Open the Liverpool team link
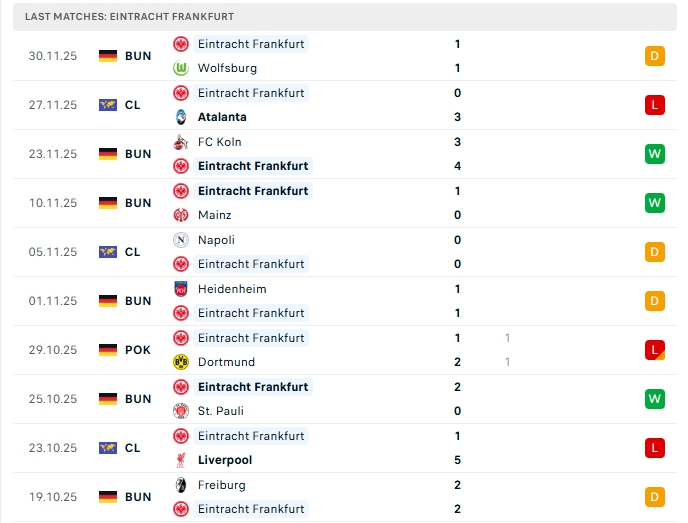The width and height of the screenshot is (688, 523). [225, 460]
